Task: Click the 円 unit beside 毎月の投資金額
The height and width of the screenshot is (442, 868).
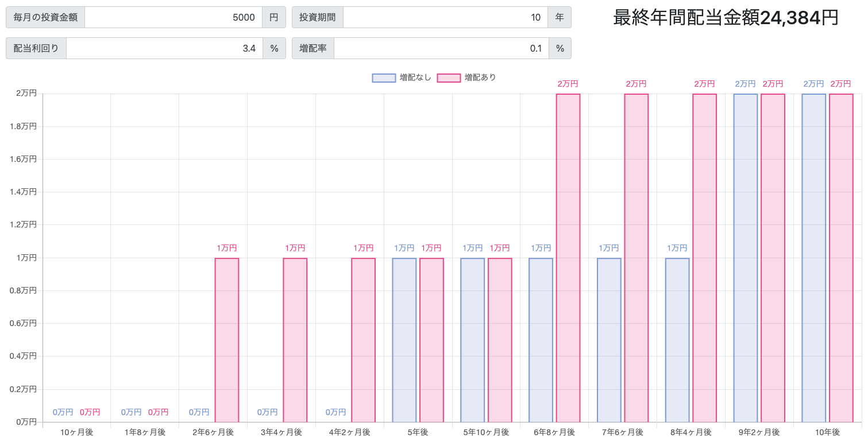Action: pos(274,17)
